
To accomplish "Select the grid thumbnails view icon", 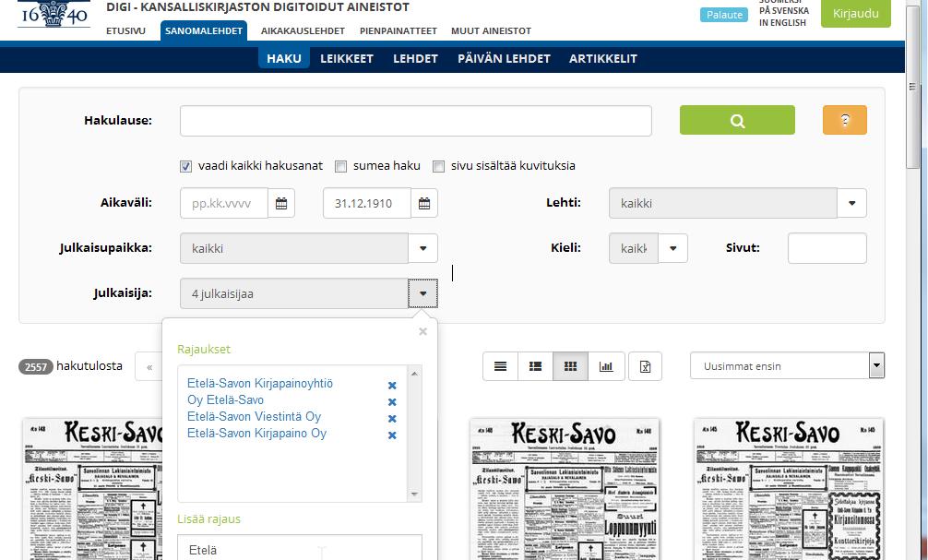I will pos(570,366).
